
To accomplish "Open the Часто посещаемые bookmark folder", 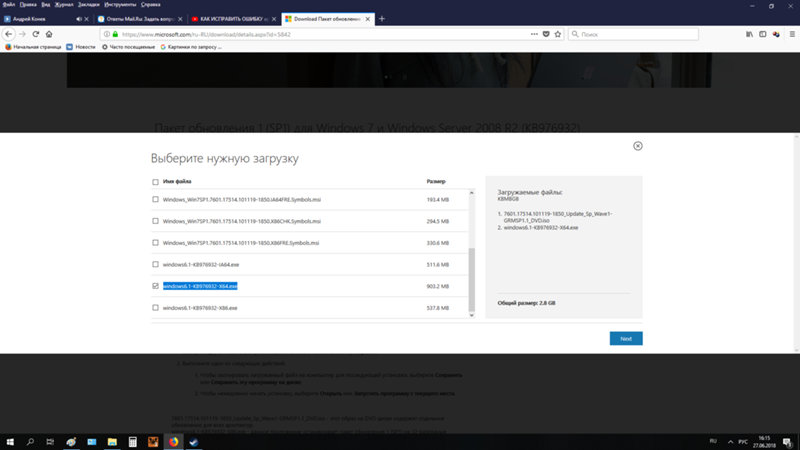I will coord(128,47).
